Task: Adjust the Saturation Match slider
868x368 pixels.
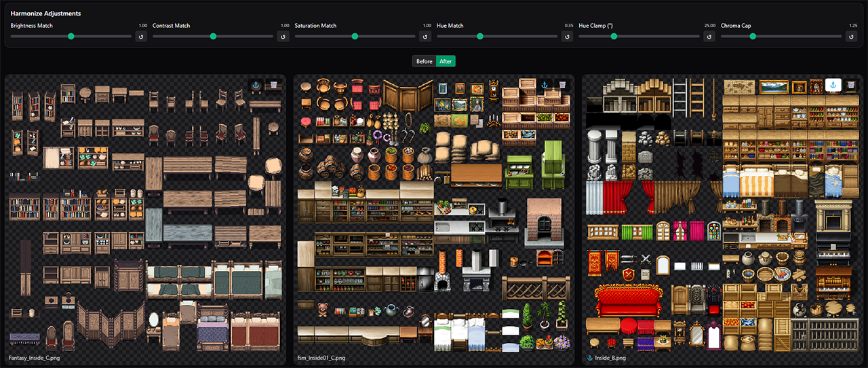Action: 355,37
